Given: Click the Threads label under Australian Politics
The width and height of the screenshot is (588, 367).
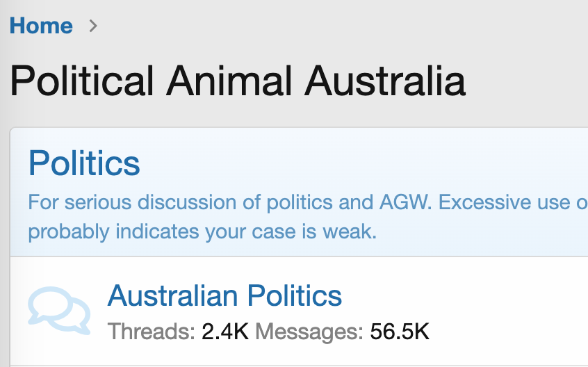Looking at the screenshot, I should 152,332.
